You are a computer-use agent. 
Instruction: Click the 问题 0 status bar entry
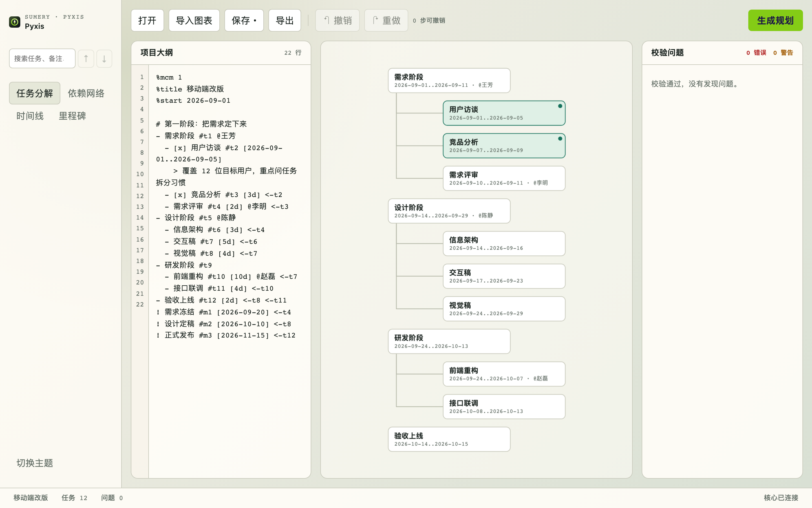coord(112,498)
